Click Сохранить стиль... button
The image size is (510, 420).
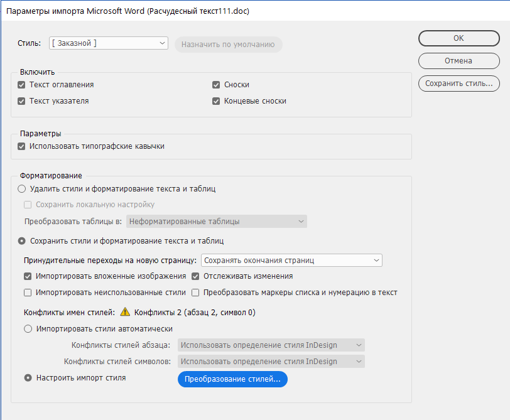[x=458, y=83]
